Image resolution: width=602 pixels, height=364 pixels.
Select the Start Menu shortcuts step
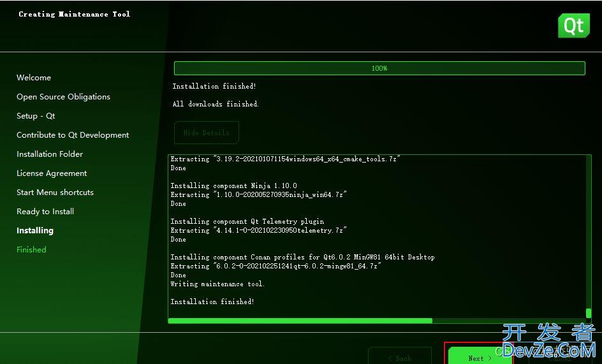(55, 193)
